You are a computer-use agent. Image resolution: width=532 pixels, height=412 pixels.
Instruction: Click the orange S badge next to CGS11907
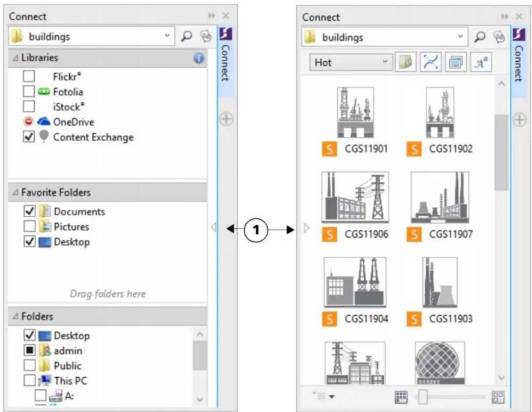click(414, 234)
